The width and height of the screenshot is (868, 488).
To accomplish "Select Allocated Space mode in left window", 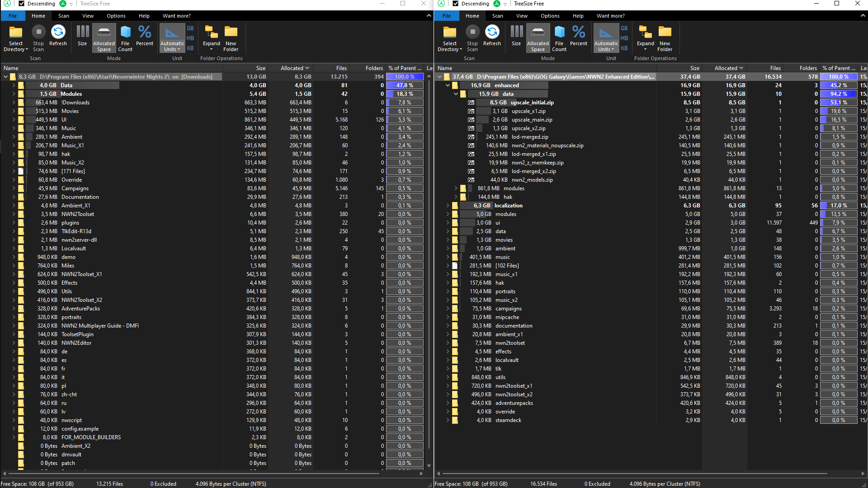I will 104,38.
